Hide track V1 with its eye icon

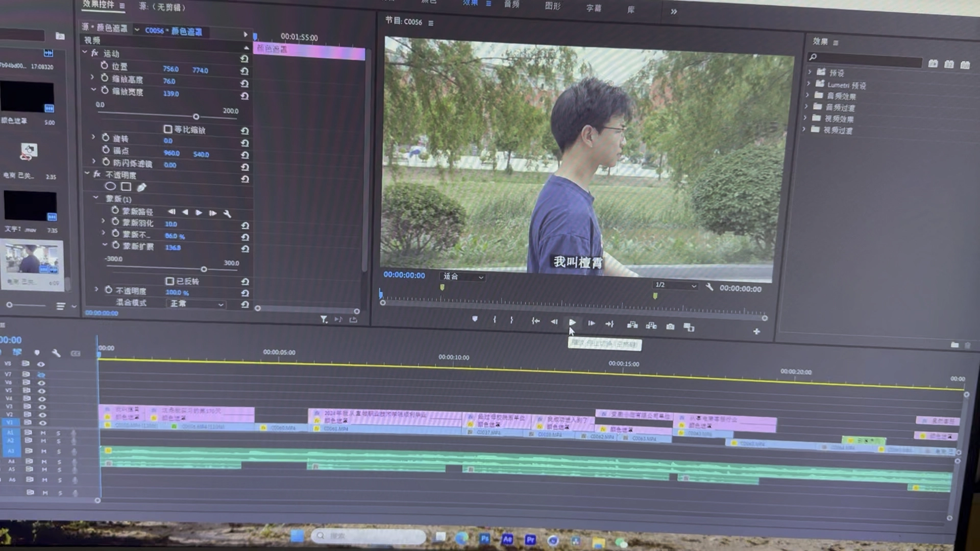(43, 423)
